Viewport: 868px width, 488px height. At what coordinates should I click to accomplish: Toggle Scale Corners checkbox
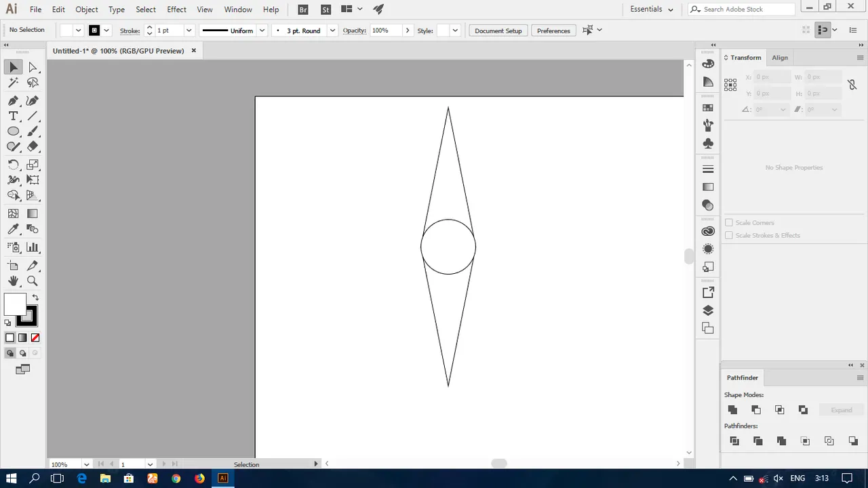[729, 222]
